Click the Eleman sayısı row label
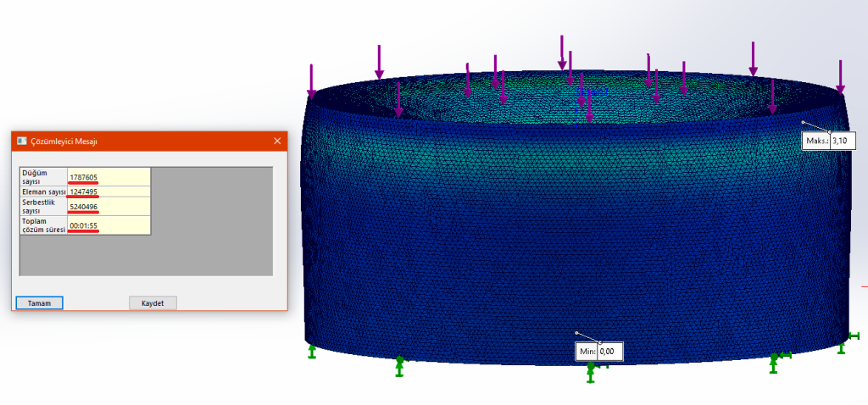This screenshot has width=868, height=405. coord(43,191)
